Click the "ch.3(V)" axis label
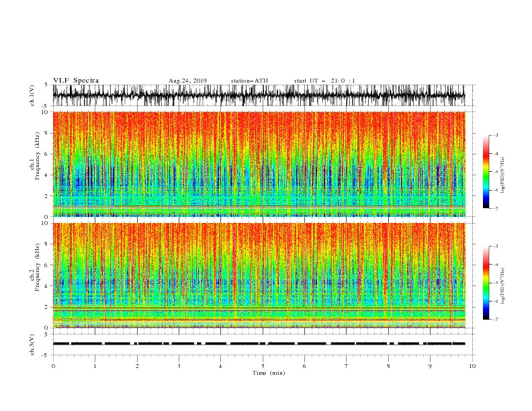The height and width of the screenshot is (411, 532). tap(32, 345)
